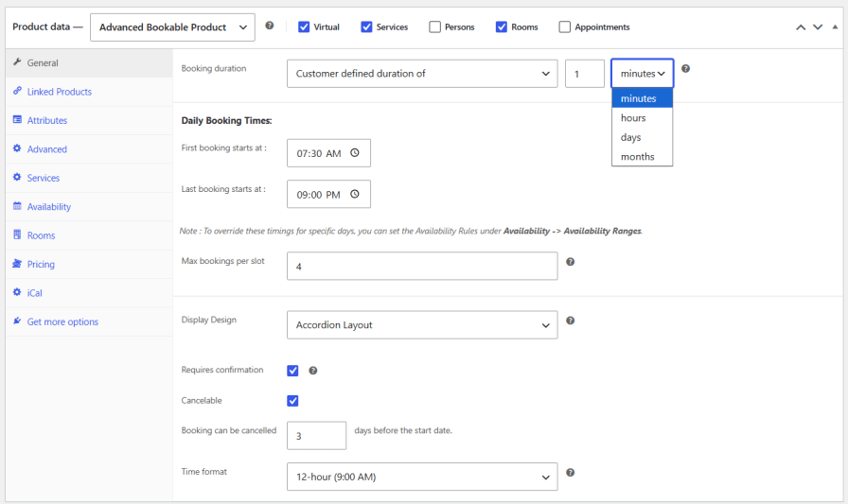
Task: Open Accordion Layout display design dropdown
Action: [x=422, y=324]
